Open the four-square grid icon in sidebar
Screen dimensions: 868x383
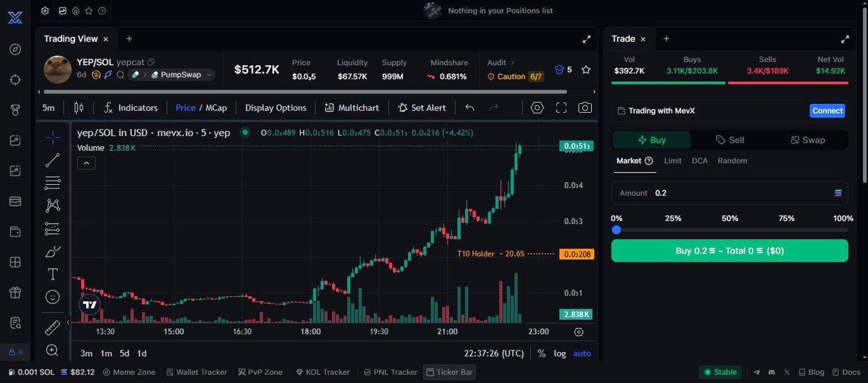click(x=15, y=262)
